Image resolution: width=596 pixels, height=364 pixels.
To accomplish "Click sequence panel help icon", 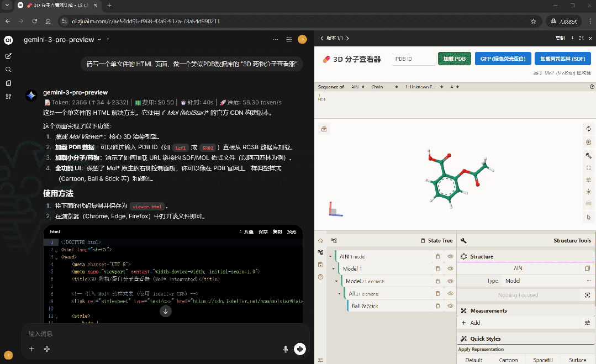I will coord(592,87).
